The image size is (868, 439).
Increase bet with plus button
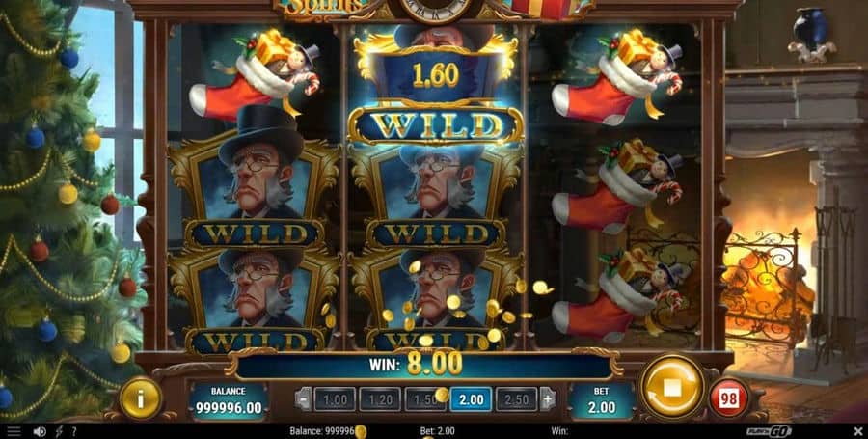(548, 399)
